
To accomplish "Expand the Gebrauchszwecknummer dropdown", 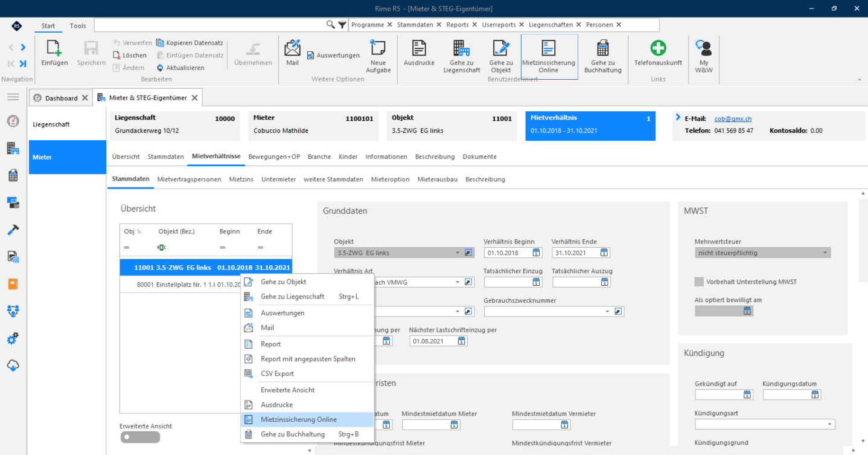I will 607,311.
